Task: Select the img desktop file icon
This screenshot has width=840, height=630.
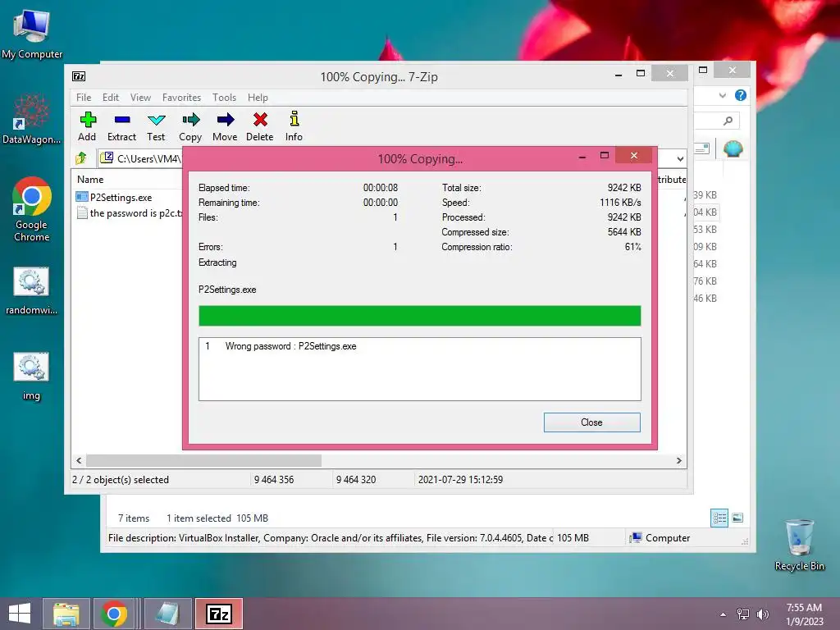Action: tap(32, 376)
